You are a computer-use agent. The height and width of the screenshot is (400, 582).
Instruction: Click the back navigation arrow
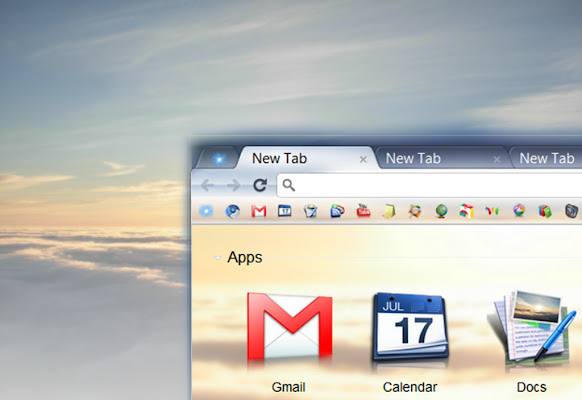[208, 185]
